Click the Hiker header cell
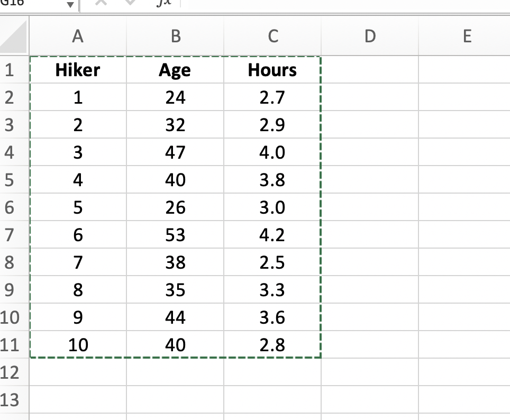Screen dimensions: 510x420 coord(78,70)
